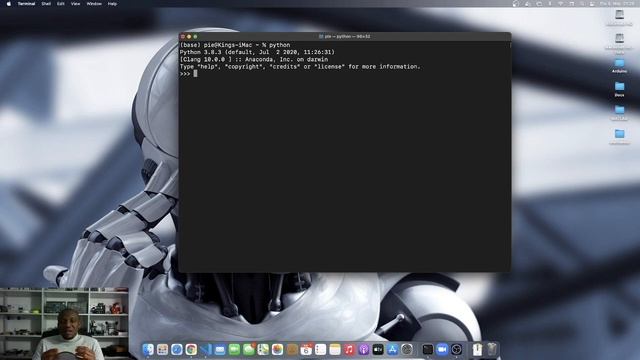Open the Trash in the Dock

pyautogui.click(x=492, y=349)
